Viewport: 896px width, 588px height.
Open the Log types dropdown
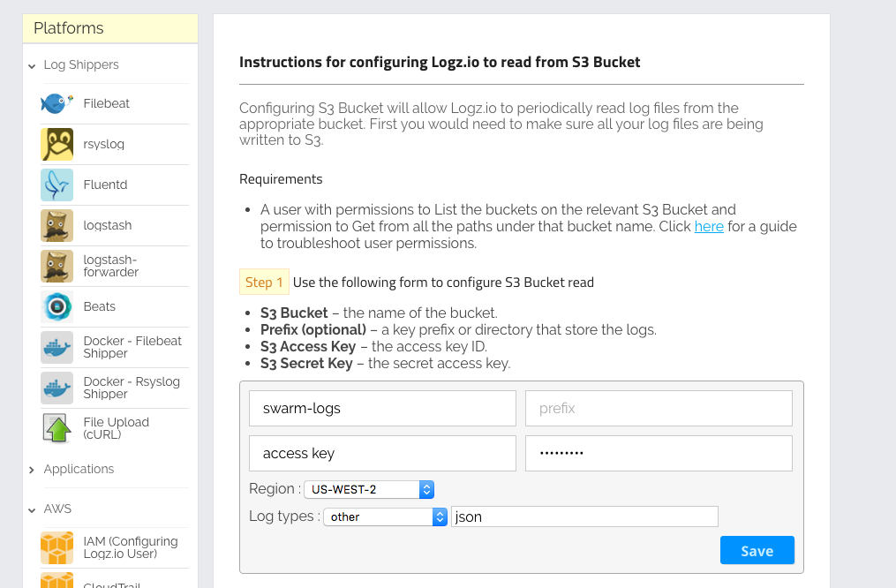(385, 516)
